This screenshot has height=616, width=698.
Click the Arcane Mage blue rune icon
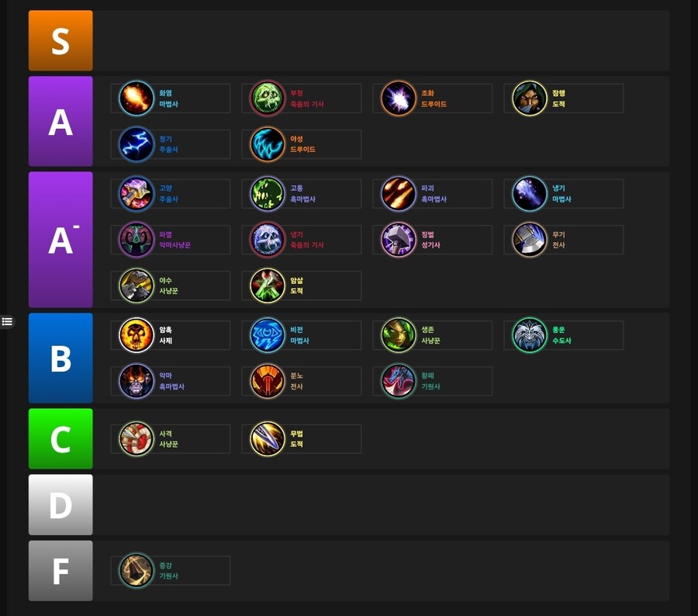(x=267, y=335)
